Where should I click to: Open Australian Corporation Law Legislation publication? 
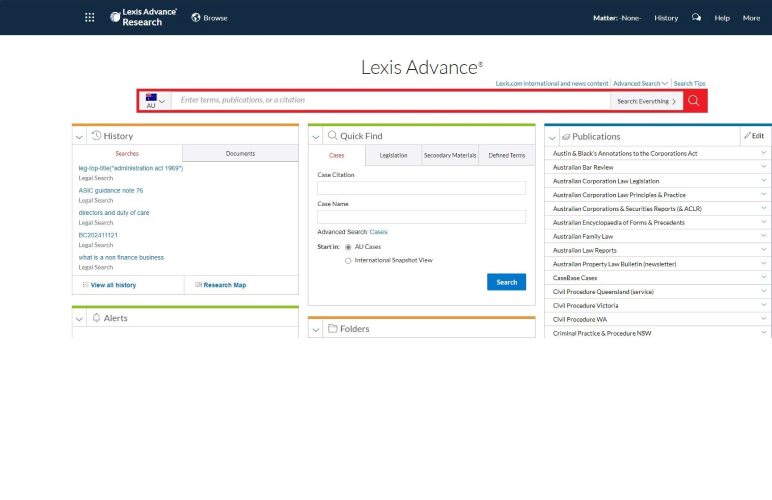tap(606, 181)
